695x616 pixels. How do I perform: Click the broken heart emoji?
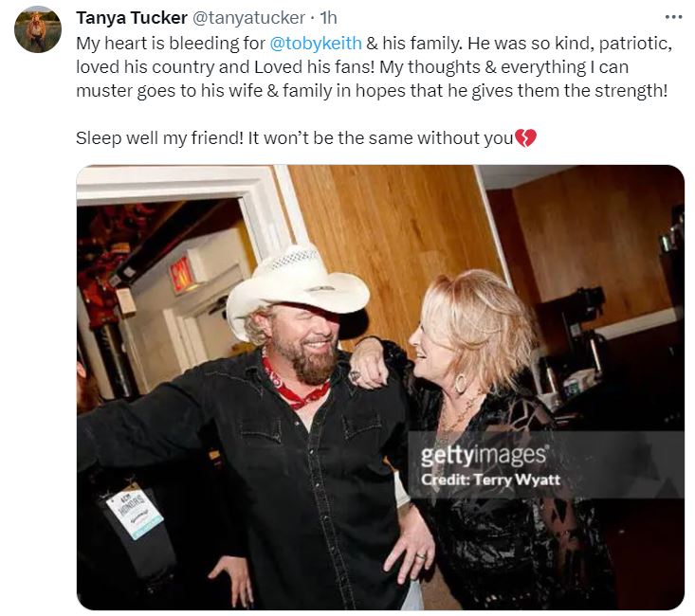pos(525,138)
